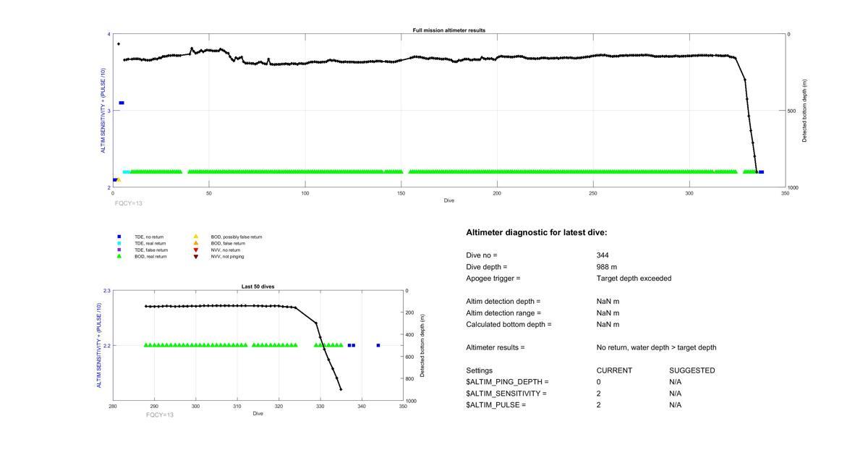The height and width of the screenshot is (450, 868).
Task: Click 'No return, water depth > target depth' text
Action: (x=657, y=348)
